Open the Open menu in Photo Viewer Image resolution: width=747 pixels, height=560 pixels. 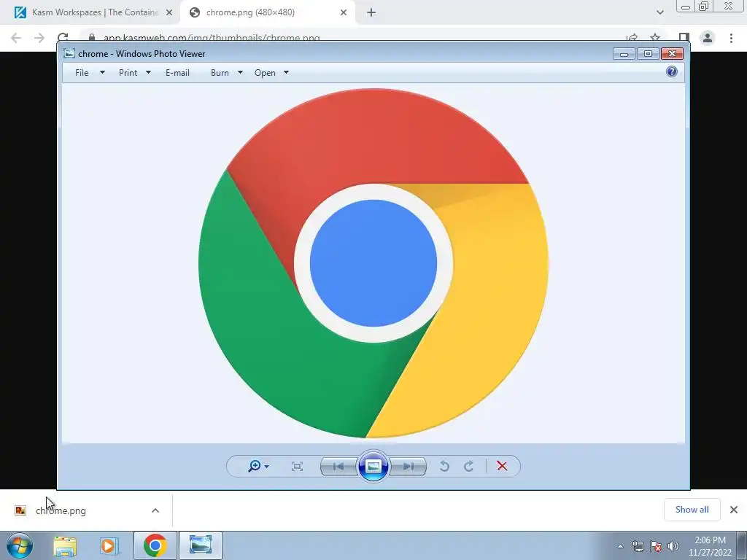265,73
